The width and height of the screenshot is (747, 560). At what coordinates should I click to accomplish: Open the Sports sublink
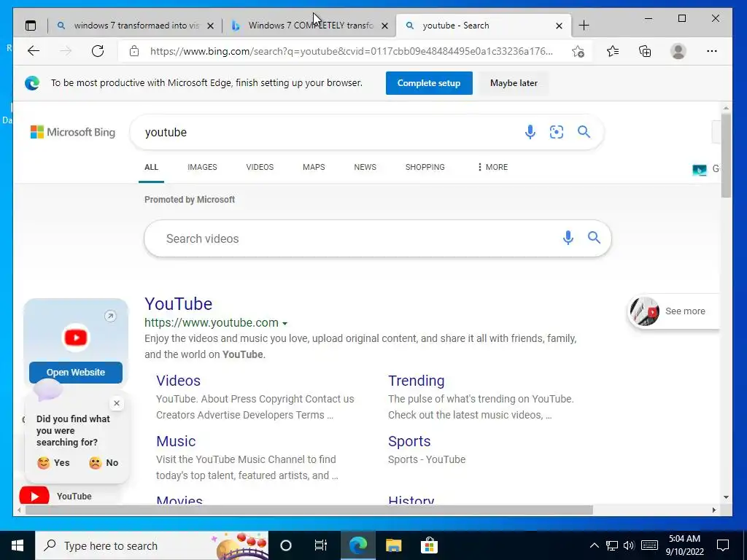[409, 441]
